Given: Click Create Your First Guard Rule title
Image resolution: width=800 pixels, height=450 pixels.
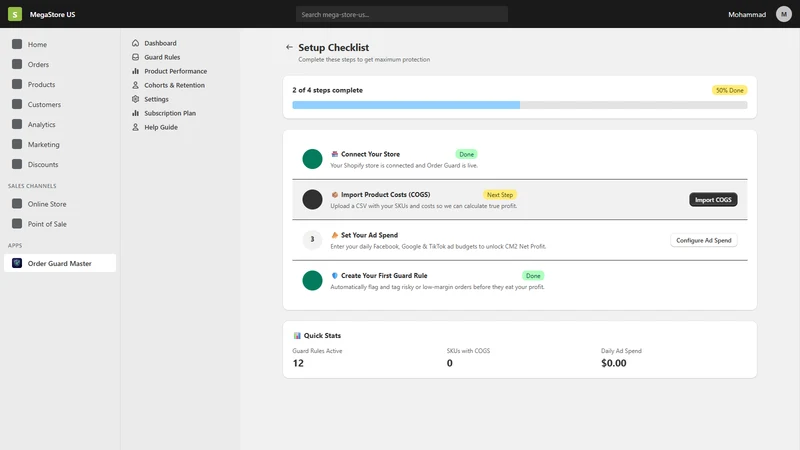Looking at the screenshot, I should [x=384, y=276].
